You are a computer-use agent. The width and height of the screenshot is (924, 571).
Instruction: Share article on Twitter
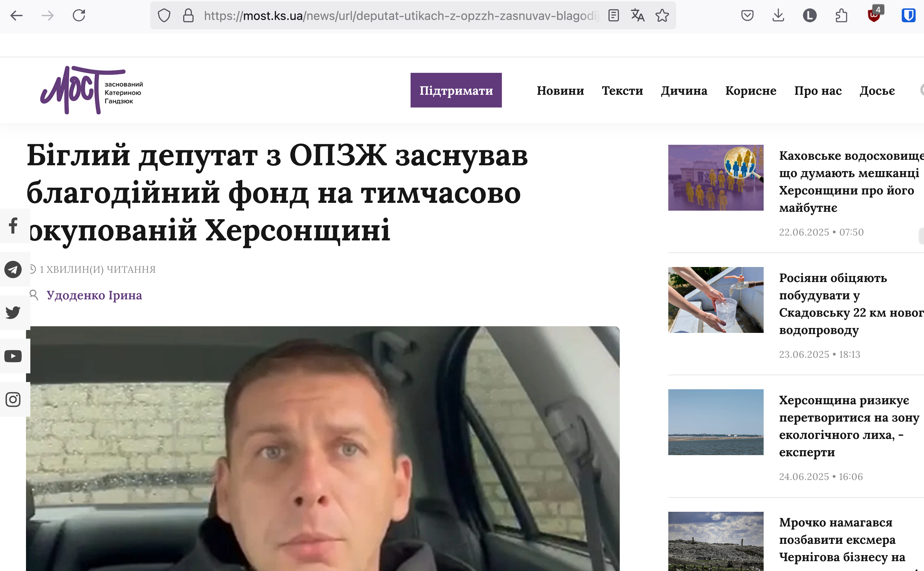click(x=13, y=313)
